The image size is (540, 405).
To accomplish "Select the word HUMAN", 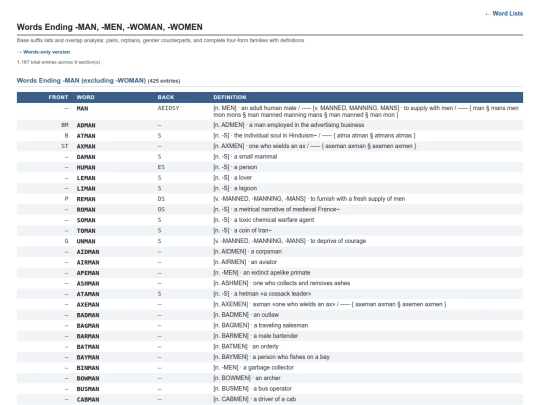I will coord(86,168).
